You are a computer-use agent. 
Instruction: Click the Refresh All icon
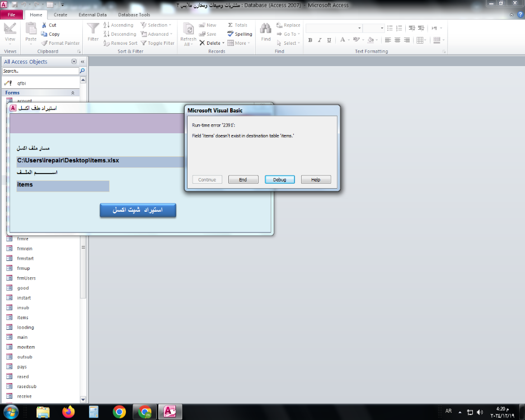tap(188, 30)
